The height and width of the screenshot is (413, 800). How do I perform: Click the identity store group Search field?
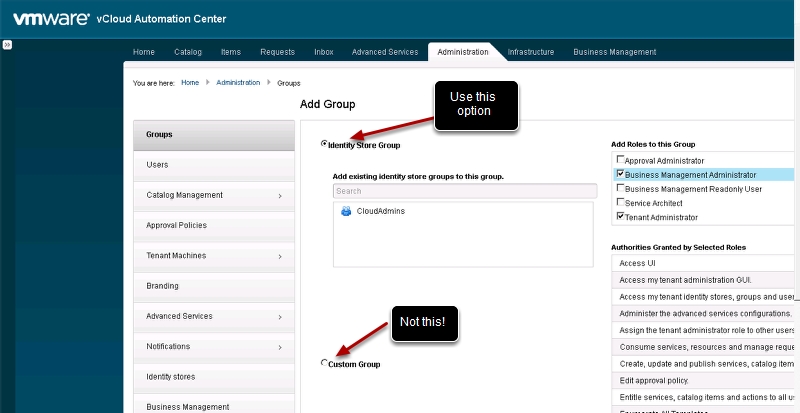465,191
